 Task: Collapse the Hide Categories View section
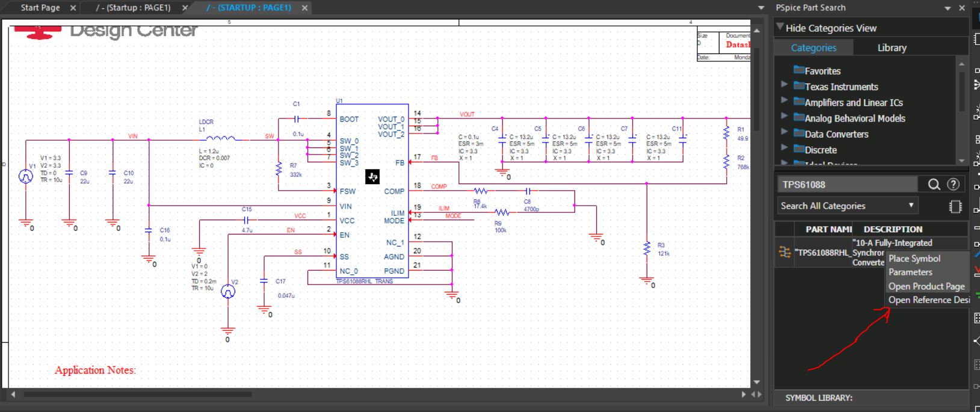780,27
